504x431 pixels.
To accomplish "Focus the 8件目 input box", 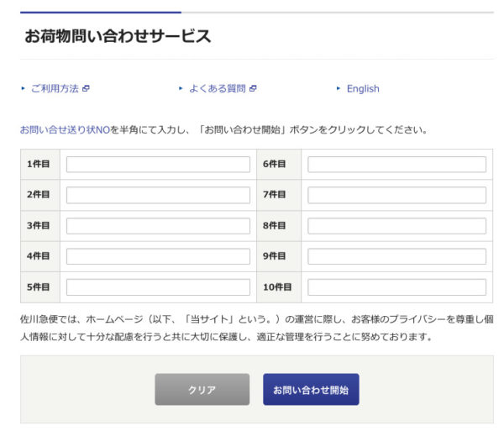I will pos(396,226).
